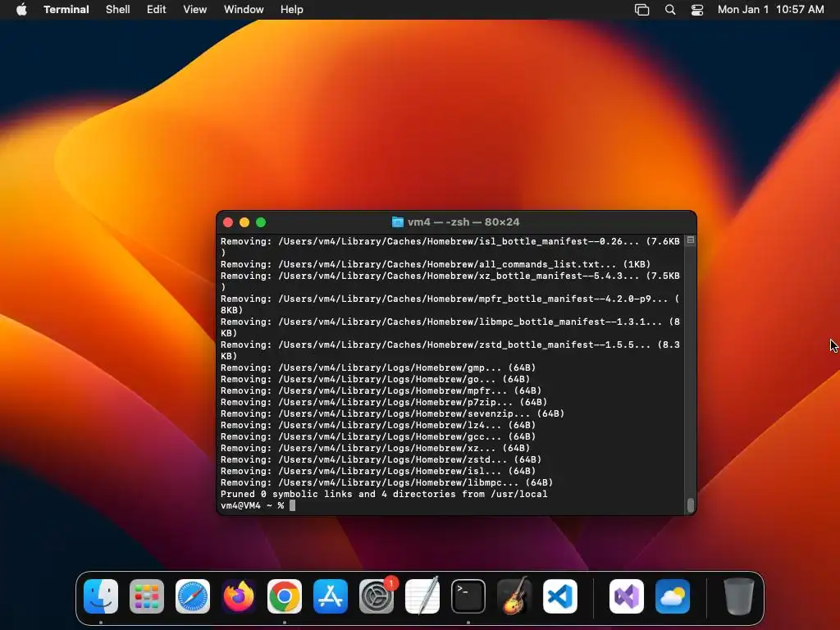Screen dimensions: 840x630
Task: Click the isl_bottle_manifest removal line
Action: tap(450, 246)
